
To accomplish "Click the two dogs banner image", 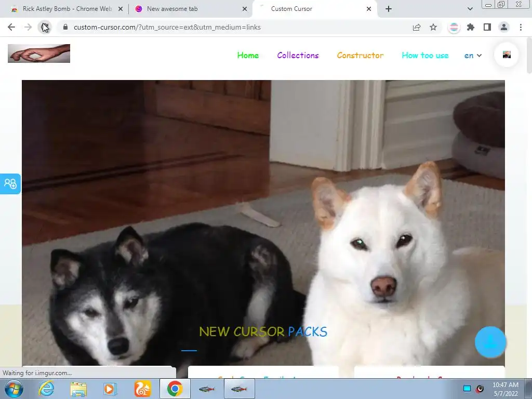I will (263, 224).
